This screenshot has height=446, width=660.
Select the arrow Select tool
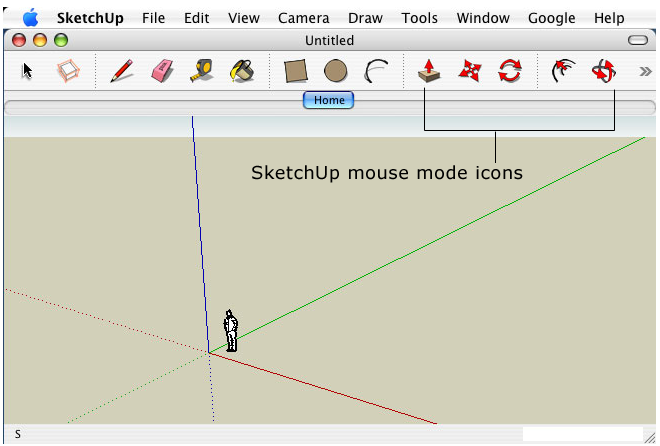coord(27,71)
